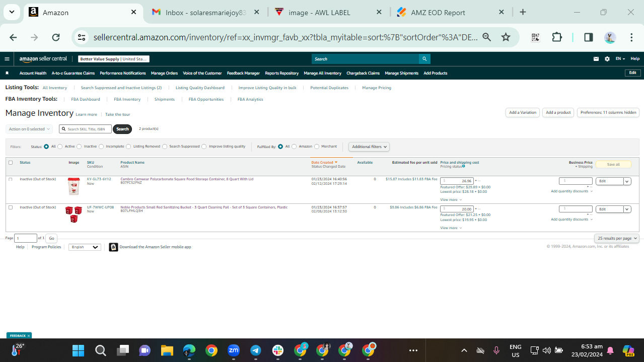
Task: Open Zoom from the taskbar
Action: [x=233, y=350]
